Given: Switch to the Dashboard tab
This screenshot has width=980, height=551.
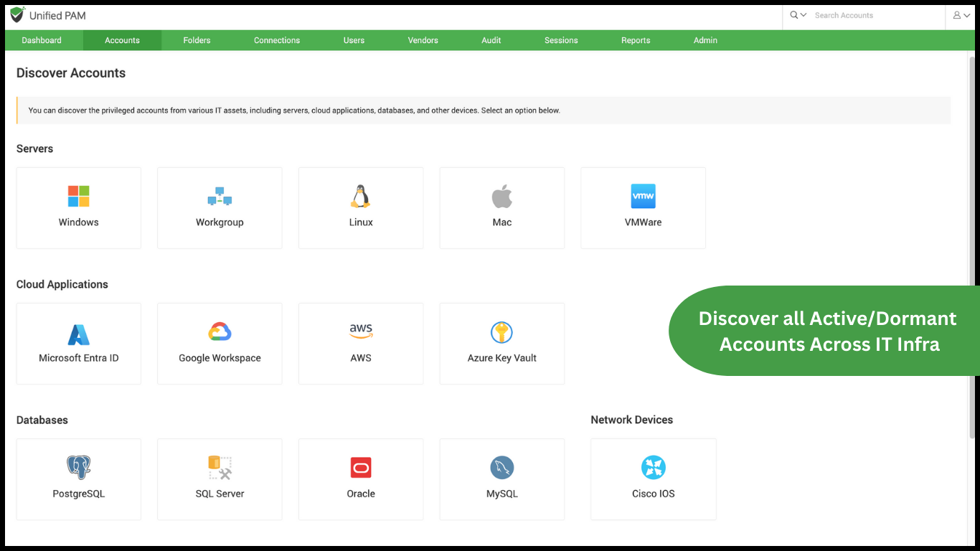Looking at the screenshot, I should pyautogui.click(x=42, y=40).
